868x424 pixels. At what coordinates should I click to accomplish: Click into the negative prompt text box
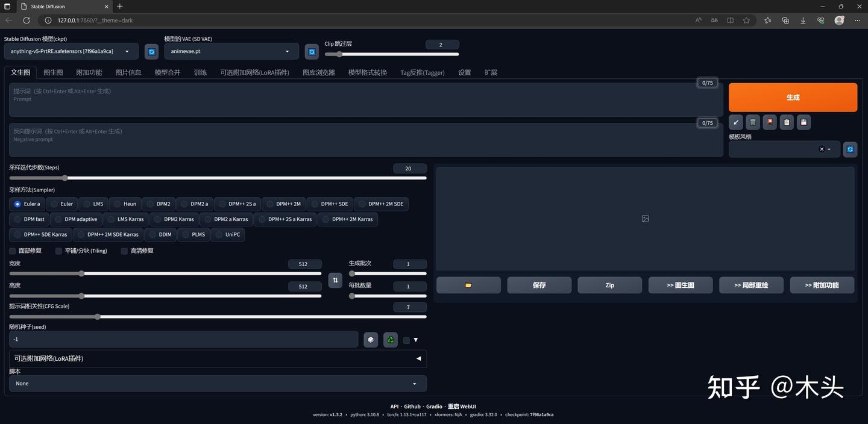point(366,140)
